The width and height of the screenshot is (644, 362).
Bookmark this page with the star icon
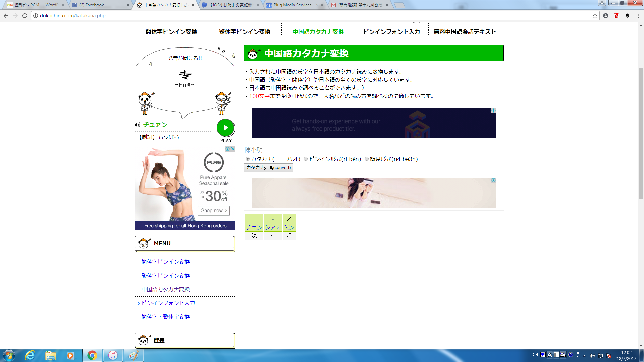coord(595,16)
